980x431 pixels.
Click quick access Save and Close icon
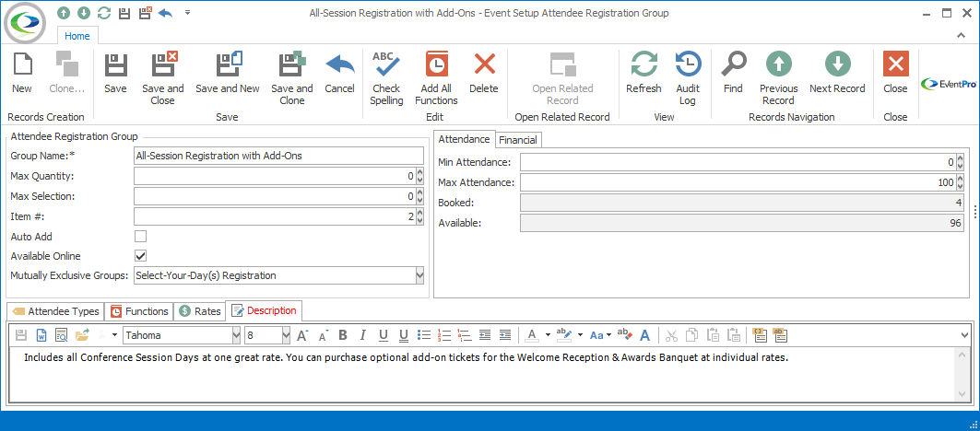tap(145, 13)
